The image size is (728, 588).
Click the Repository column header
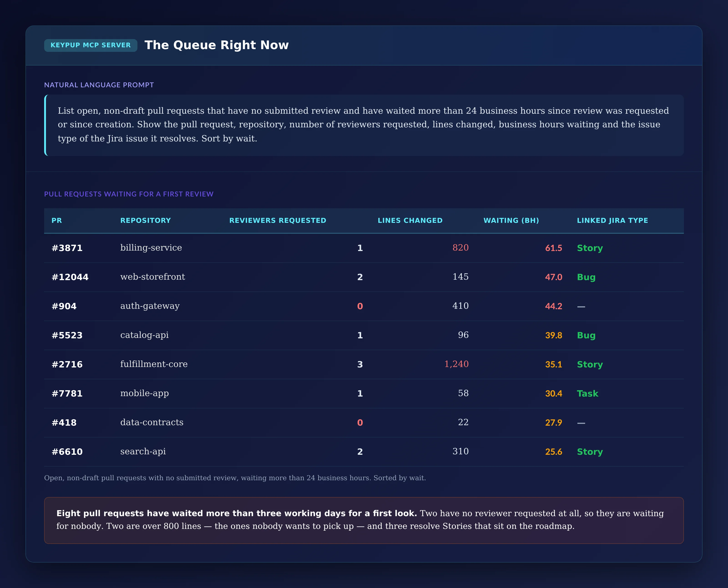tap(146, 221)
